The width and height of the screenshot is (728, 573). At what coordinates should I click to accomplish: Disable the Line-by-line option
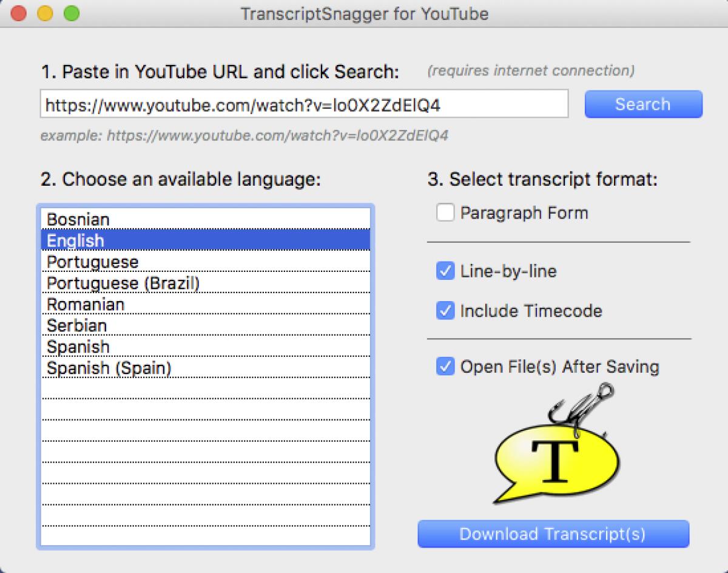click(x=446, y=271)
